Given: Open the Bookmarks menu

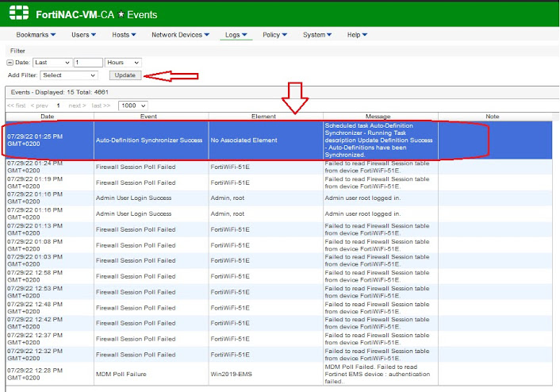Looking at the screenshot, I should tap(36, 35).
